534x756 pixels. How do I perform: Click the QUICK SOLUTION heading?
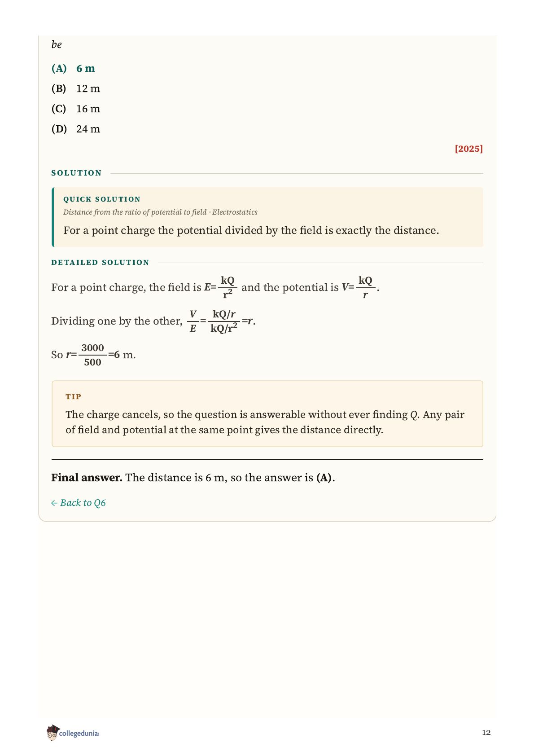pyautogui.click(x=102, y=199)
